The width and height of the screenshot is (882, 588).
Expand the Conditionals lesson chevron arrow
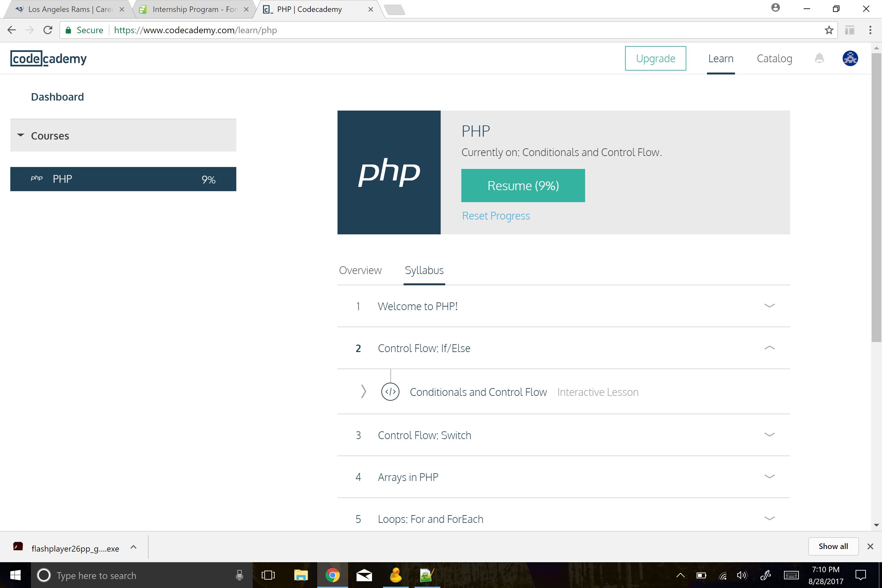click(x=364, y=392)
